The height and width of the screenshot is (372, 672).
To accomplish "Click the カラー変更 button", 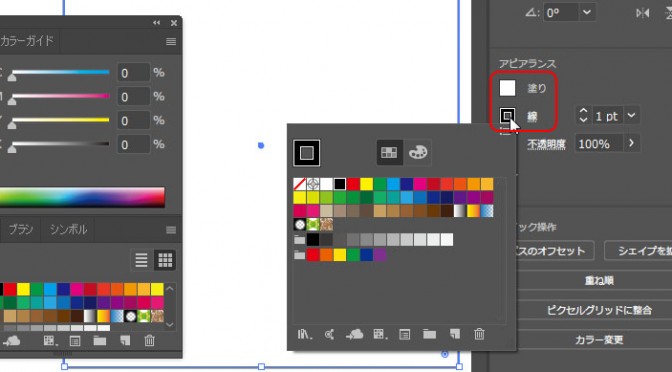I will (x=599, y=340).
